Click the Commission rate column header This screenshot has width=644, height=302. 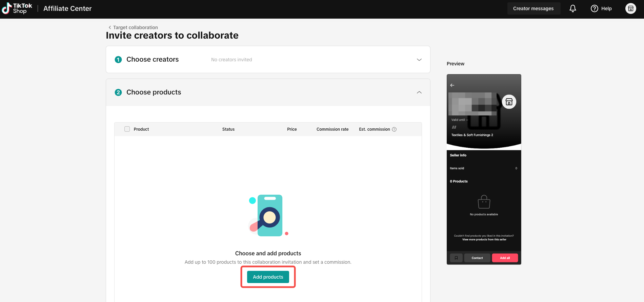pos(333,129)
